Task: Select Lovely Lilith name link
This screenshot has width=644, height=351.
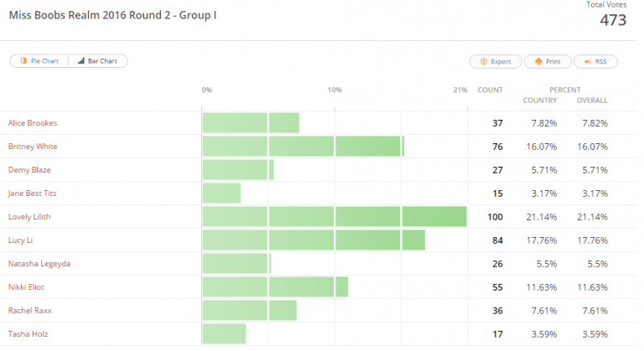Action: pyautogui.click(x=31, y=217)
